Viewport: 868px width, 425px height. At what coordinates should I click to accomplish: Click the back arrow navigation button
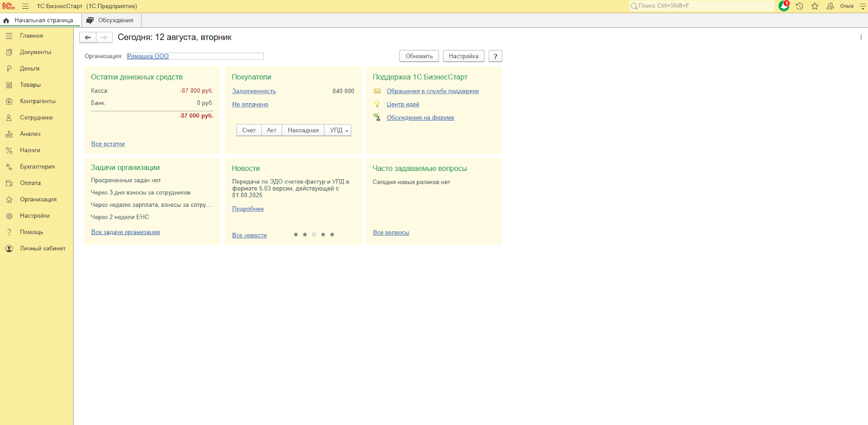coord(88,37)
